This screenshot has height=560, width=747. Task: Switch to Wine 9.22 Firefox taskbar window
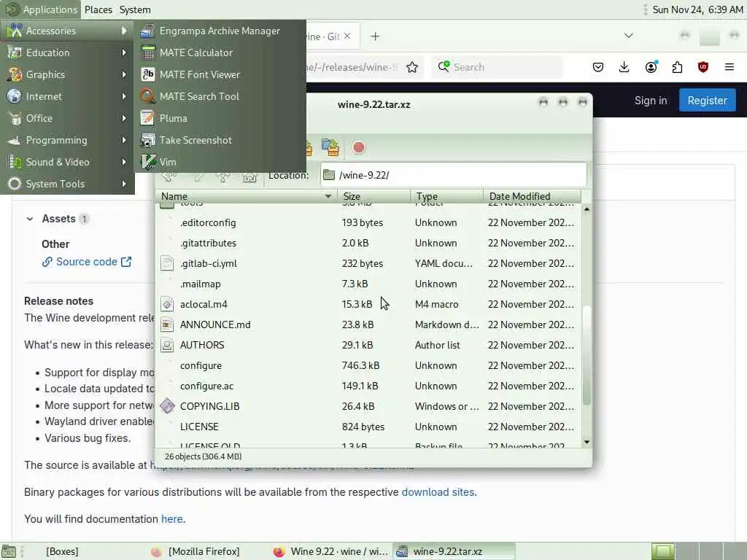(331, 551)
